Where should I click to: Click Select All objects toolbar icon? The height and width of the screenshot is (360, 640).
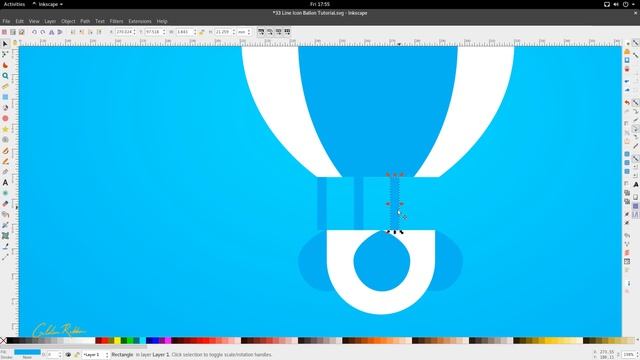4,32
